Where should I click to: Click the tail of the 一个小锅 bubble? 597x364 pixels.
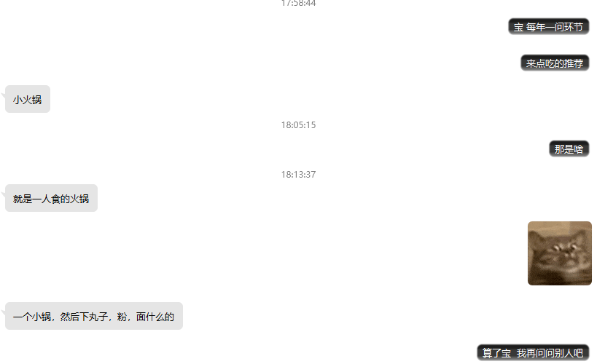[3, 312]
